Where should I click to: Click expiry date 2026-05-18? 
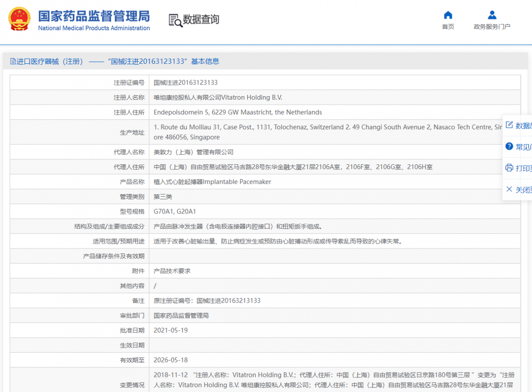[x=171, y=360]
